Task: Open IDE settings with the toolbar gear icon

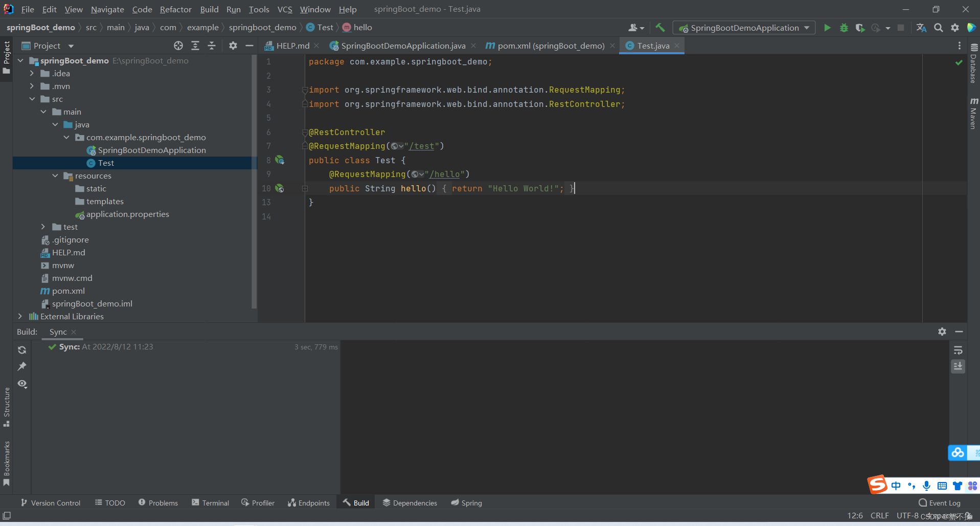Action: point(955,28)
